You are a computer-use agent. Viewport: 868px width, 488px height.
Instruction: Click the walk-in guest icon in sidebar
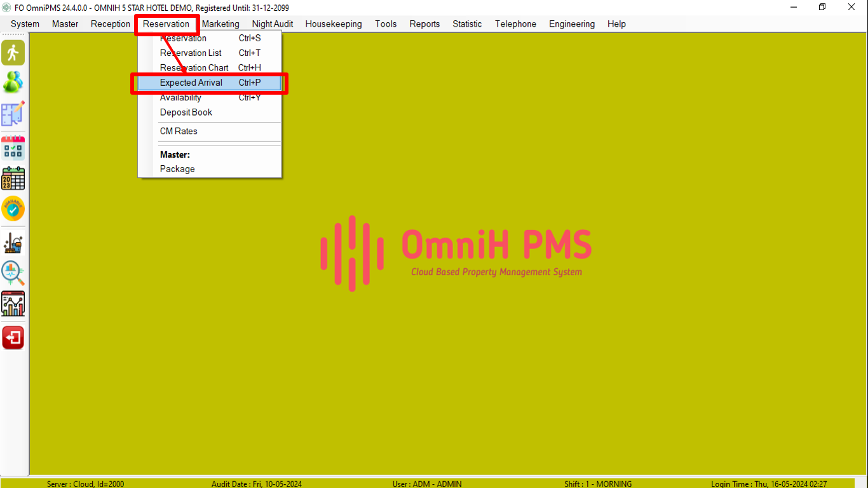(13, 53)
